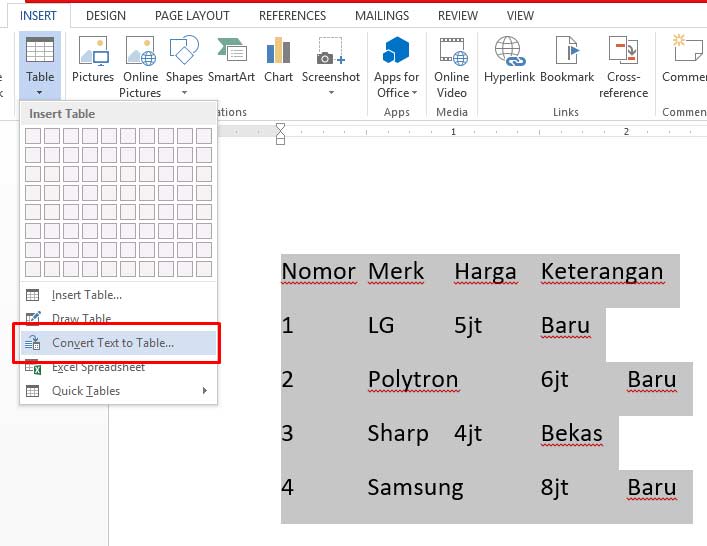Image resolution: width=707 pixels, height=546 pixels.
Task: Add a Hyperlink
Action: pyautogui.click(x=509, y=60)
